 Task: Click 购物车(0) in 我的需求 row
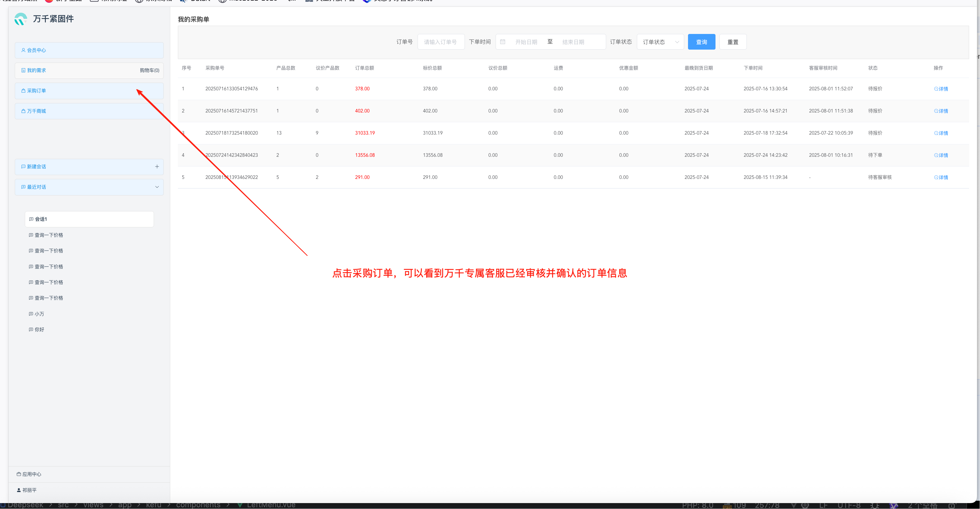[x=150, y=70]
